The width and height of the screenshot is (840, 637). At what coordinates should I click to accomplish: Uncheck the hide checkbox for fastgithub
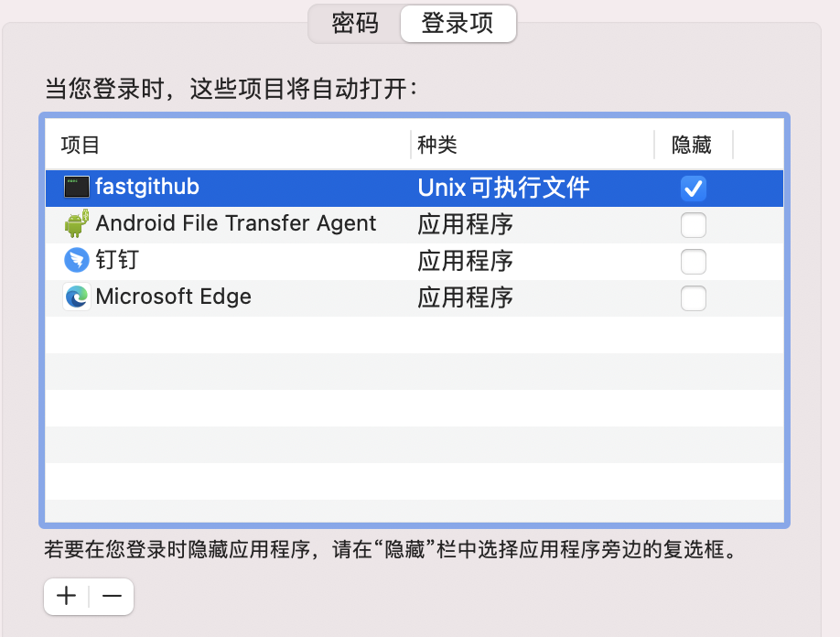693,189
